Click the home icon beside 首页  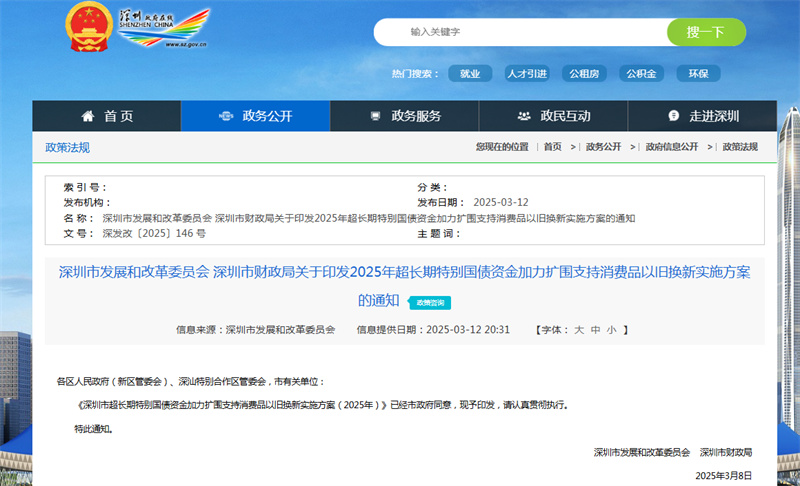(x=88, y=116)
